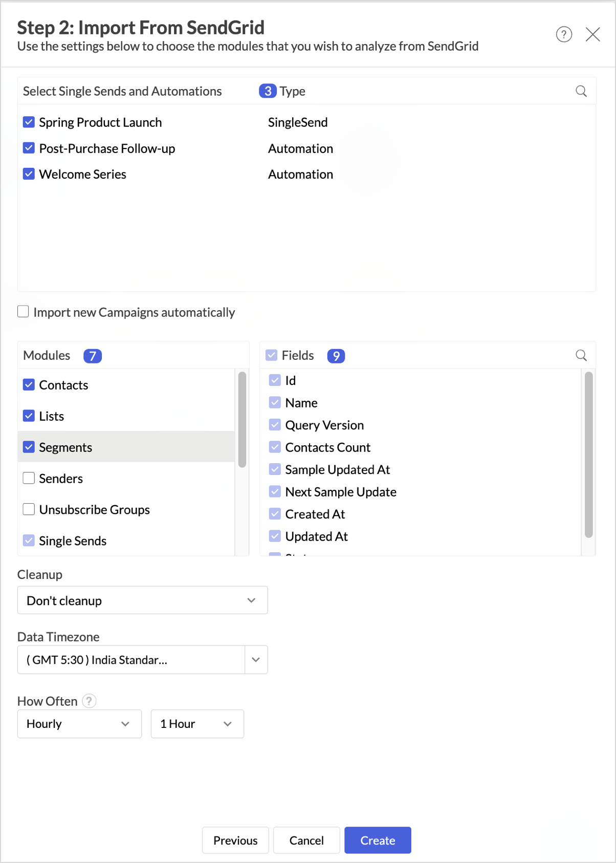
Task: Open search in Single Sends and Automations panel
Action: (x=581, y=91)
